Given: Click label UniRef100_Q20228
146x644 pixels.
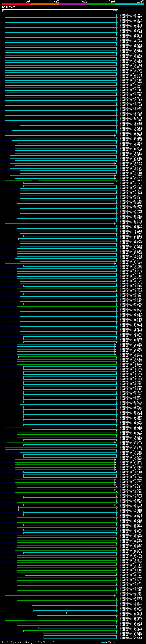Looking at the screenshot, I should (131, 605).
